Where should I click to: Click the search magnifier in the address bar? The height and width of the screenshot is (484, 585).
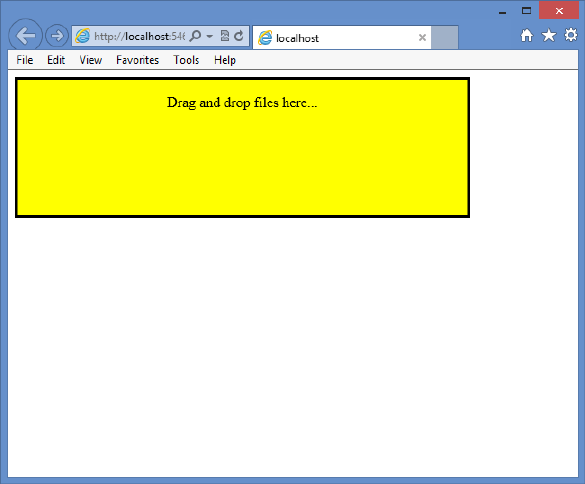click(x=195, y=36)
